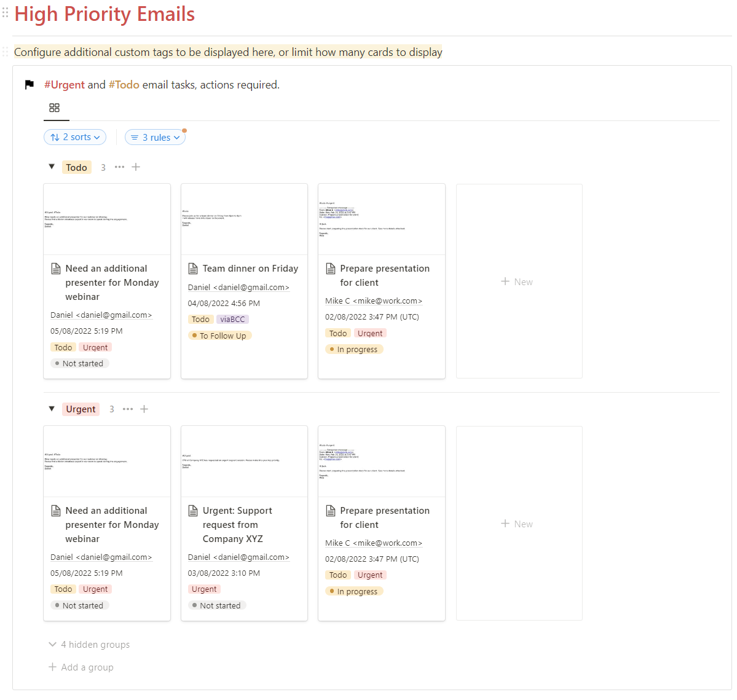The width and height of the screenshot is (737, 700).
Task: Click the viaBCC tag on Team dinner card
Action: click(x=232, y=320)
